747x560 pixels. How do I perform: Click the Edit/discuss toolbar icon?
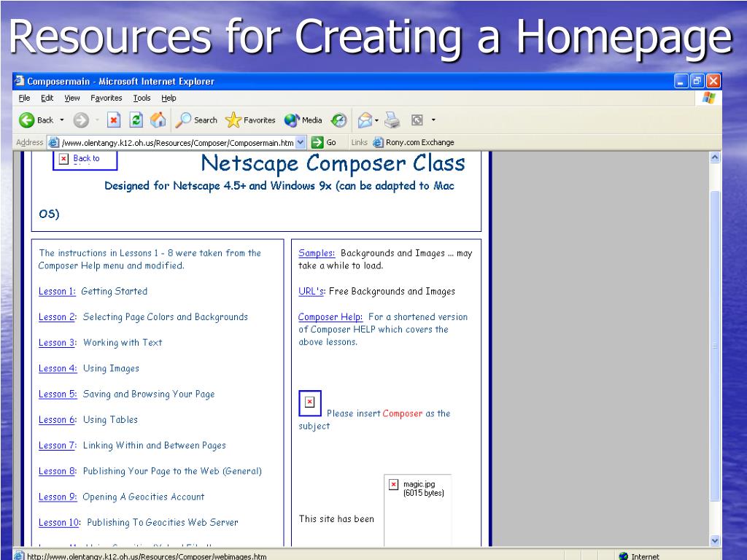[417, 120]
